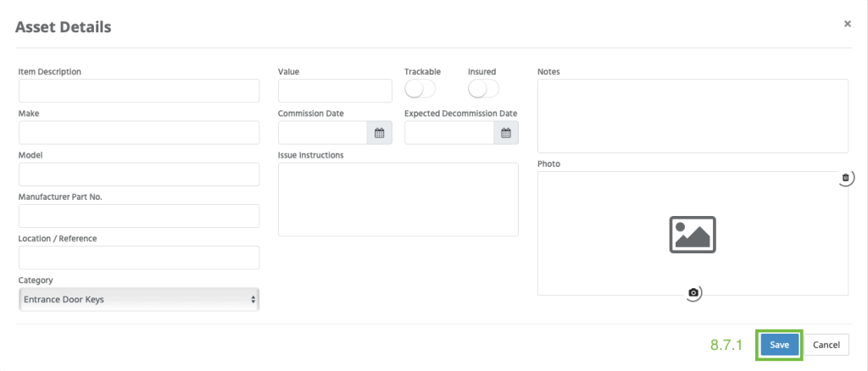
Task: Cancel the asset details dialog
Action: (826, 345)
